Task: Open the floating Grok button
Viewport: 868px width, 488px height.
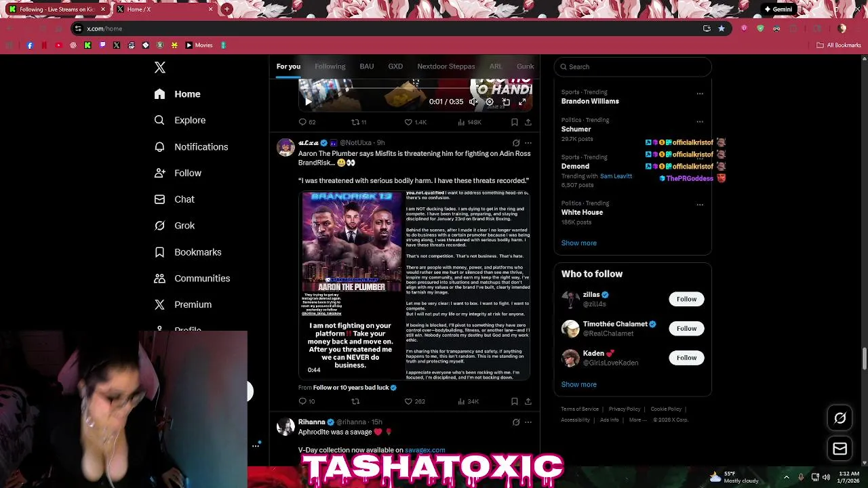Action: pos(840,418)
